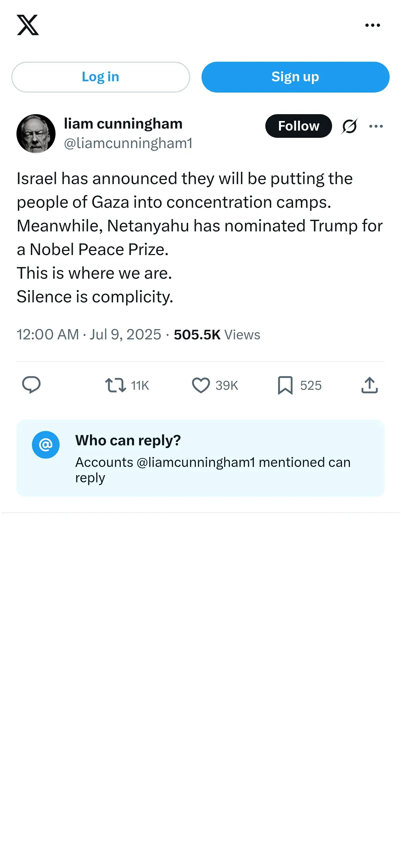This screenshot has height=868, width=401.
Task: Open the @liamcunningham1 handle next to the avatar
Action: pyautogui.click(x=128, y=143)
